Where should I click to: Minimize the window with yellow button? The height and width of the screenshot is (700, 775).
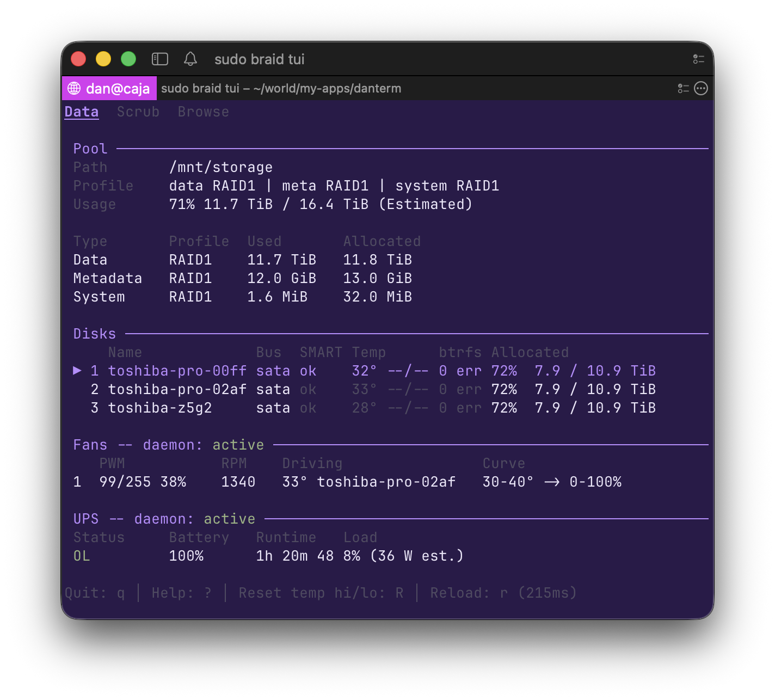coord(103,59)
